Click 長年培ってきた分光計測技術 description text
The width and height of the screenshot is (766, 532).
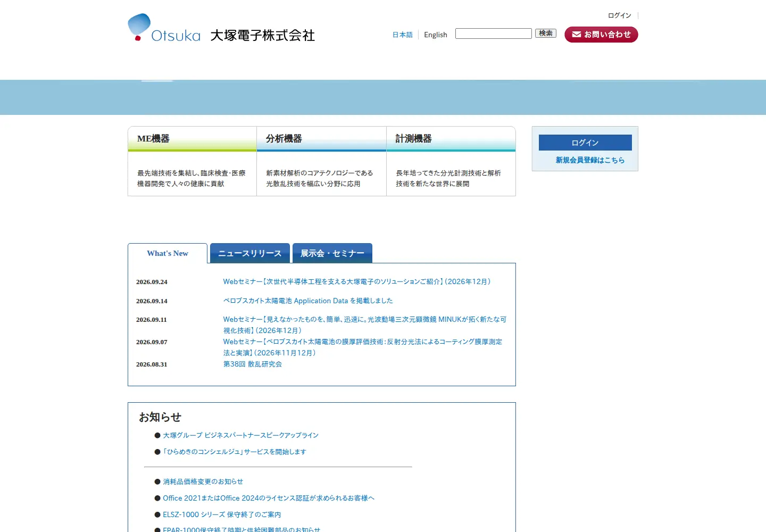tap(448, 178)
